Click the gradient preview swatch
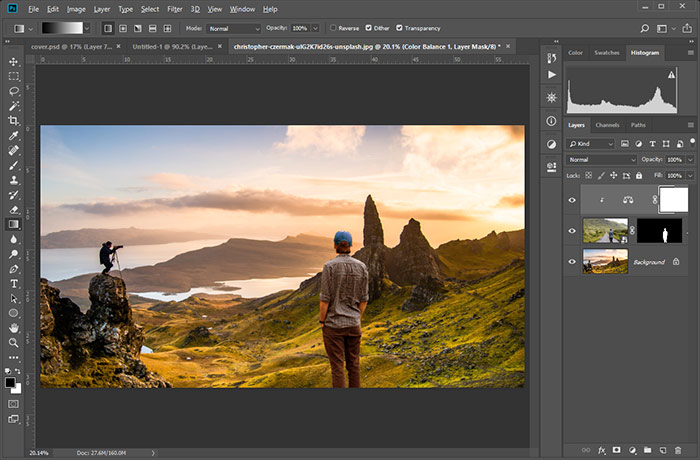This screenshot has height=460, width=700. [x=62, y=28]
